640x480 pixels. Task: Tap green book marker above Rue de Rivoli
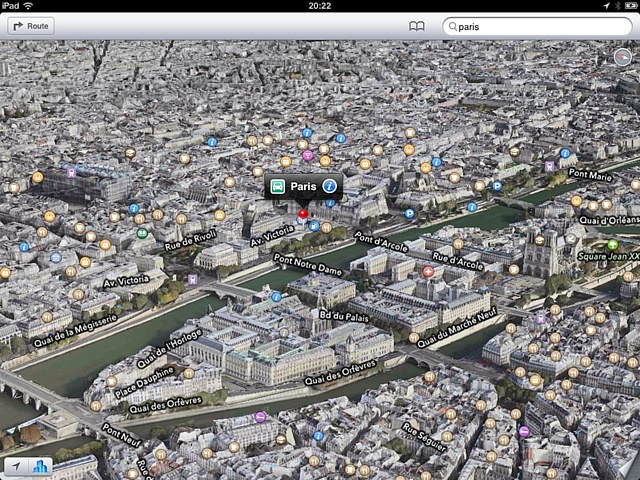click(142, 233)
